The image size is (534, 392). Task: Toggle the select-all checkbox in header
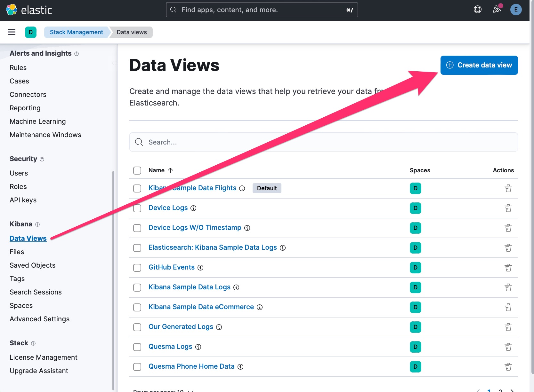pyautogui.click(x=137, y=170)
